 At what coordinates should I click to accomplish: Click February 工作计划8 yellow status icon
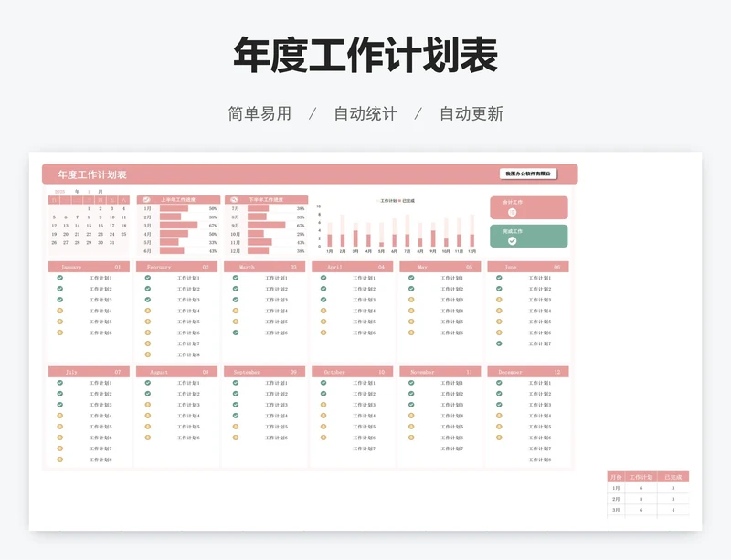pyautogui.click(x=148, y=354)
